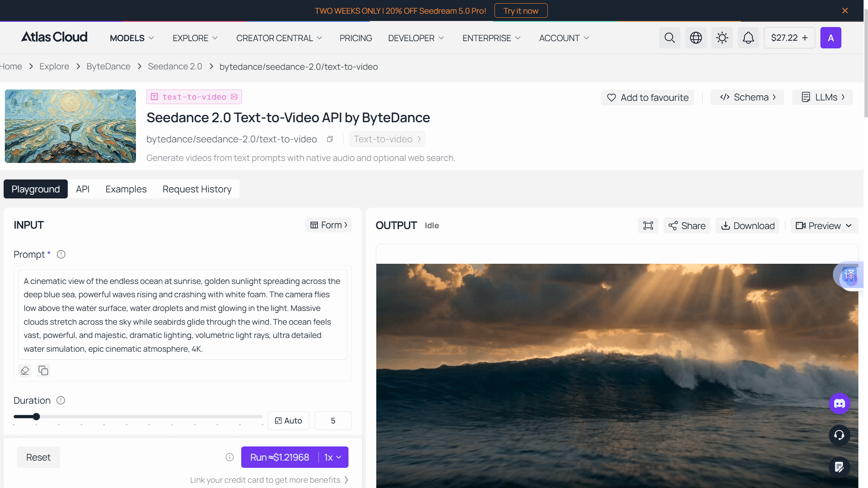Click the info icon beside Run button

pos(230,457)
